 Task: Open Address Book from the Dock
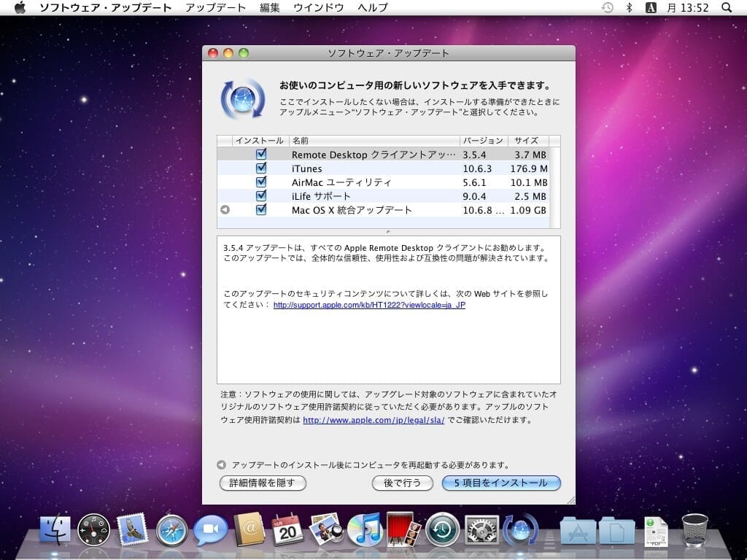point(249,530)
